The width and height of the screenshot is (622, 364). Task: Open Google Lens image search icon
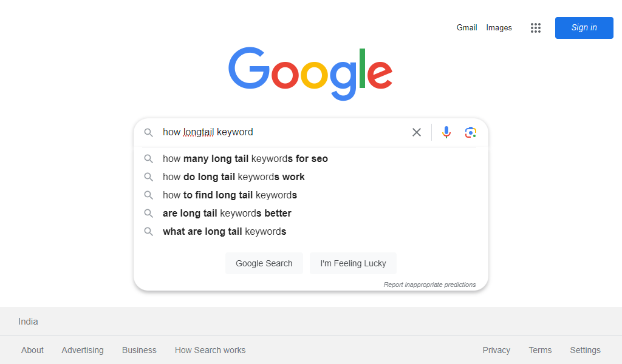pyautogui.click(x=470, y=132)
